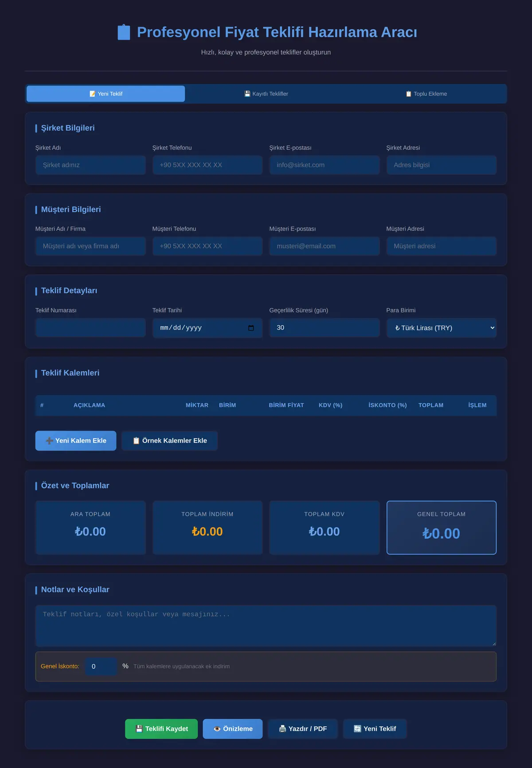Viewport: 532px width, 768px height.
Task: Click the İSKONTO (%) column header
Action: tap(387, 405)
